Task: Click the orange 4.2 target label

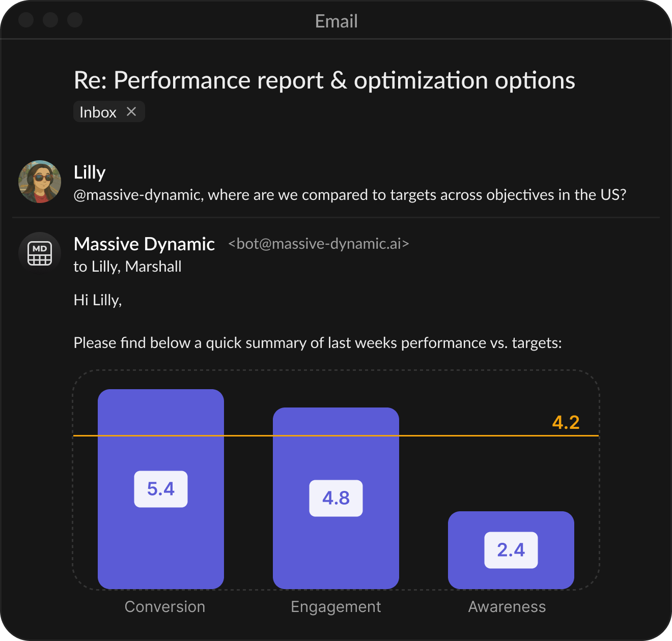Action: click(566, 422)
